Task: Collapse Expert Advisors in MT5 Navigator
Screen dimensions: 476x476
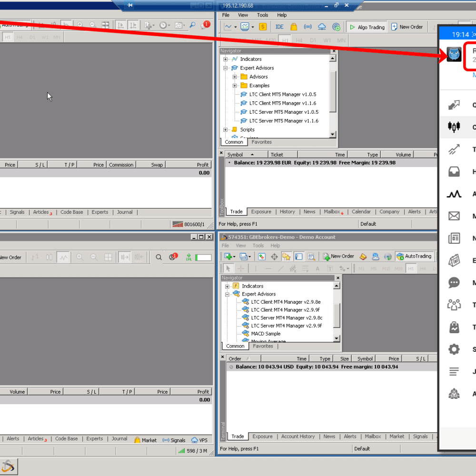Action: click(225, 68)
